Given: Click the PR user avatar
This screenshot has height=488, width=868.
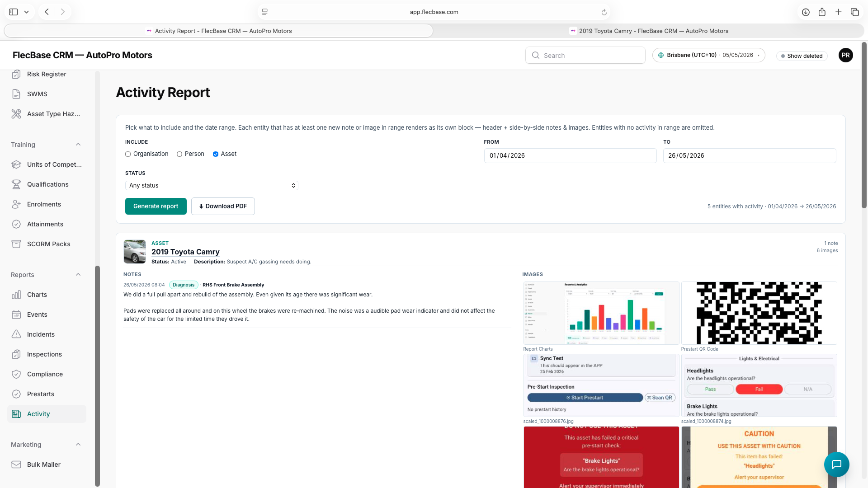Looking at the screenshot, I should [845, 55].
